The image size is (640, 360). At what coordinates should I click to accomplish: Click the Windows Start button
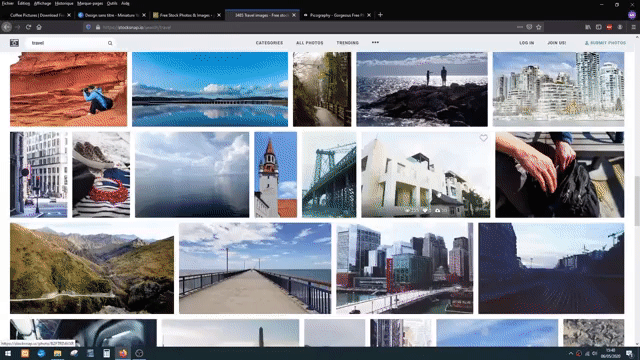point(8,353)
